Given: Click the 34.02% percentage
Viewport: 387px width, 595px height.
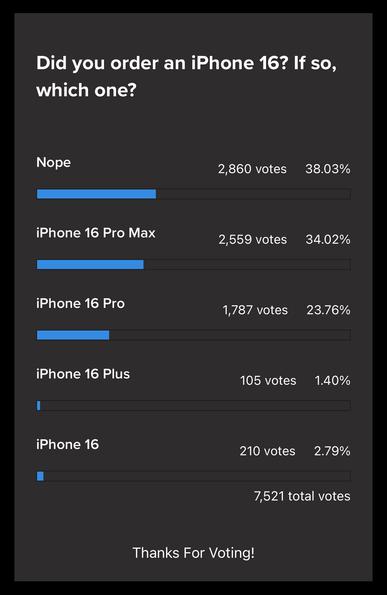Looking at the screenshot, I should pos(328,239).
